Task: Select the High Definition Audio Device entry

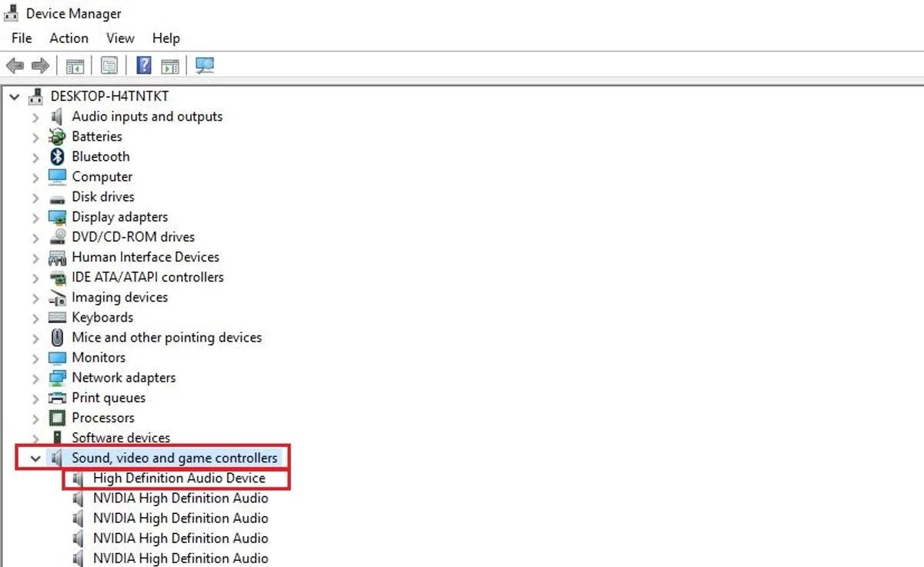Action: pyautogui.click(x=179, y=478)
